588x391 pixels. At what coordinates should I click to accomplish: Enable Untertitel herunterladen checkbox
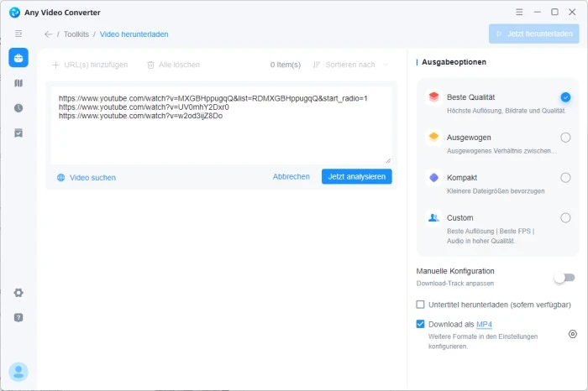(421, 305)
